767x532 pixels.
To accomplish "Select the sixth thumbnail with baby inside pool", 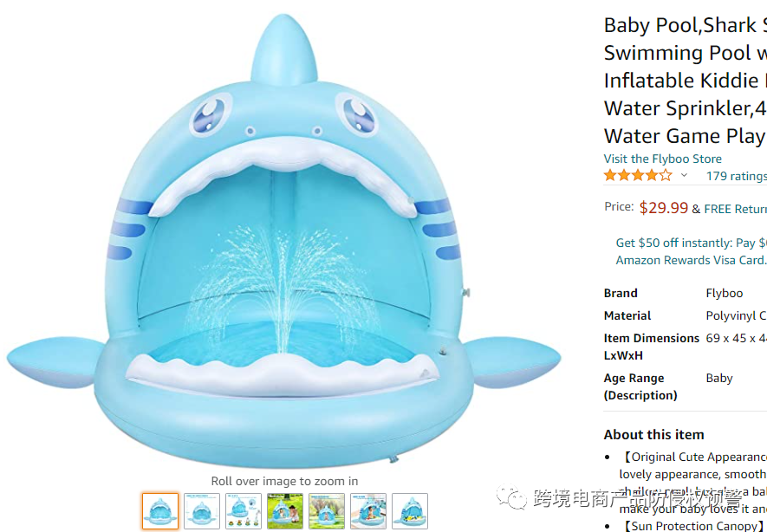I will [368, 511].
